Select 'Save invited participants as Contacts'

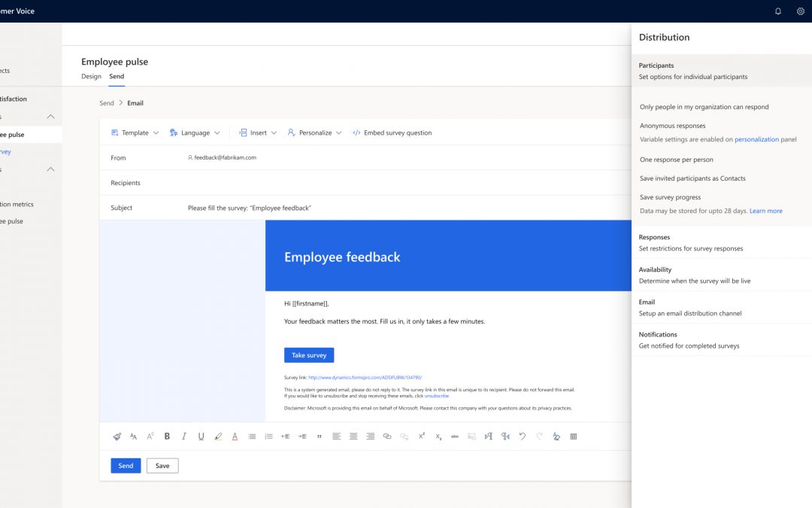(x=692, y=178)
